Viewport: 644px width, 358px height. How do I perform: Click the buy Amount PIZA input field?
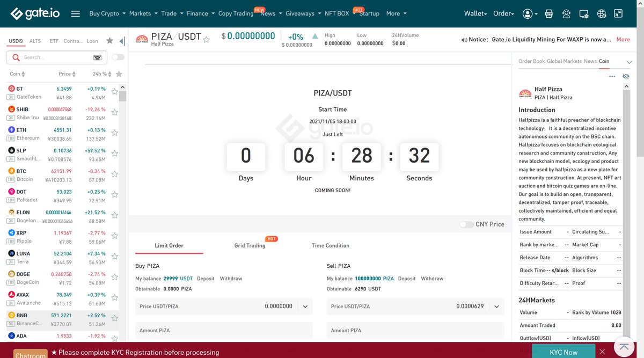point(224,331)
